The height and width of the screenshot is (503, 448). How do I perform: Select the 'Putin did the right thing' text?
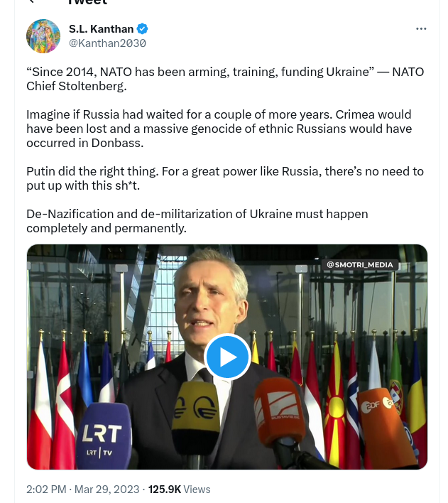pyautogui.click(x=225, y=178)
